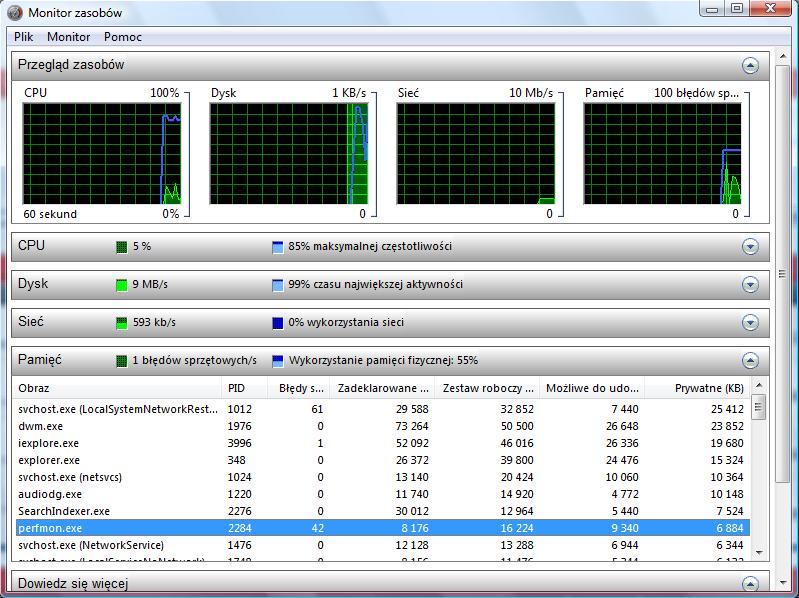Sort by the Możliwe do udo... column header

(x=592, y=388)
